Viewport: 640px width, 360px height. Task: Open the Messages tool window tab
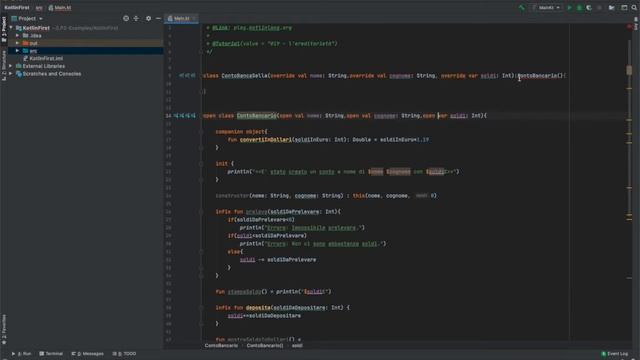coord(87,353)
